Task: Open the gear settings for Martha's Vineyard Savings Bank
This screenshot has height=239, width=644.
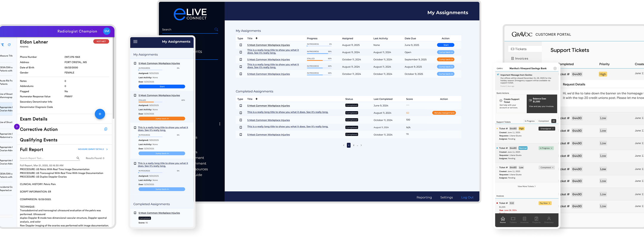Action: click(555, 69)
